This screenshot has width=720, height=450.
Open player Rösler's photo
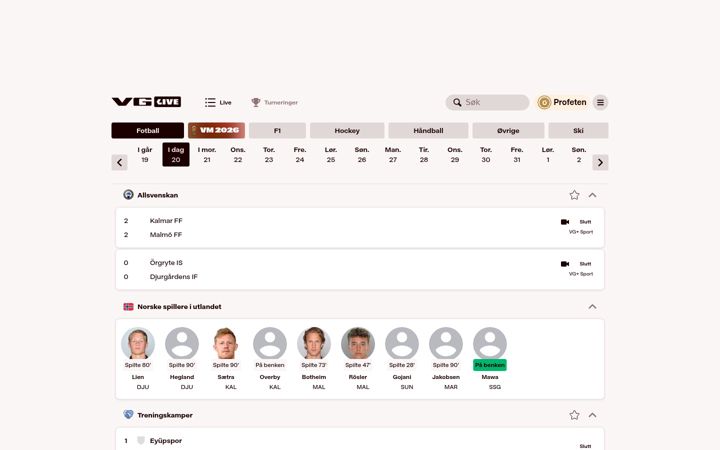pos(358,343)
